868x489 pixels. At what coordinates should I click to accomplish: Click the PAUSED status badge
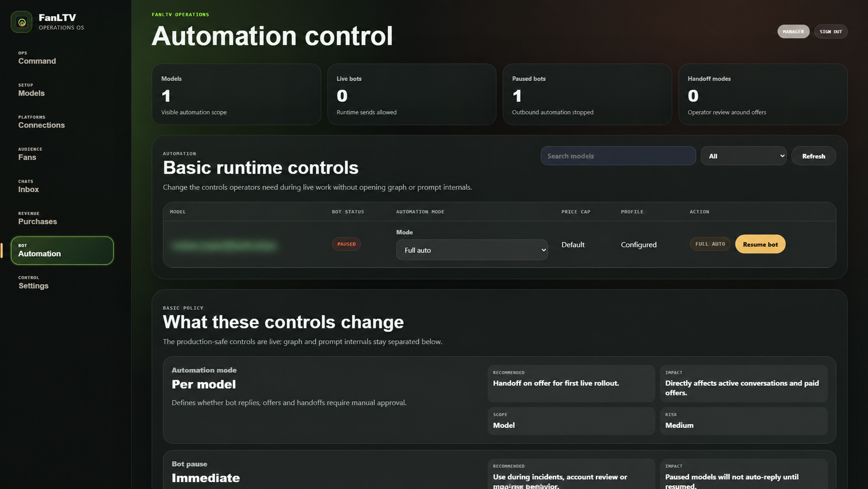click(346, 244)
